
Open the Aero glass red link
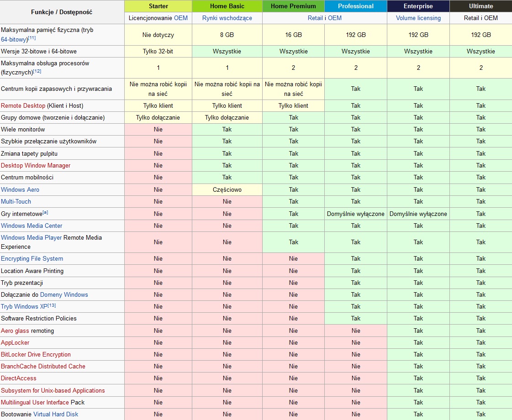click(x=15, y=331)
